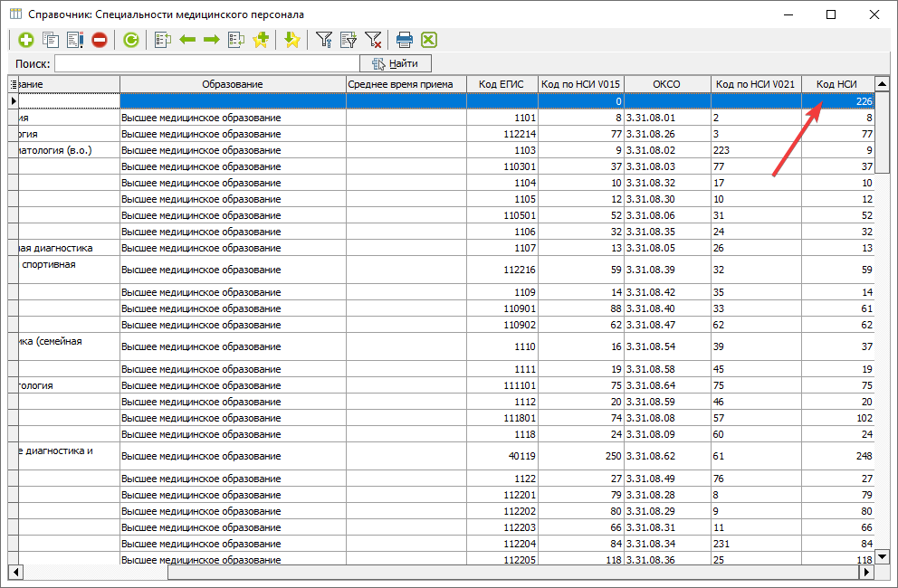Sort by the Среднее время приема column header
Screen dimensions: 898x588
click(406, 84)
